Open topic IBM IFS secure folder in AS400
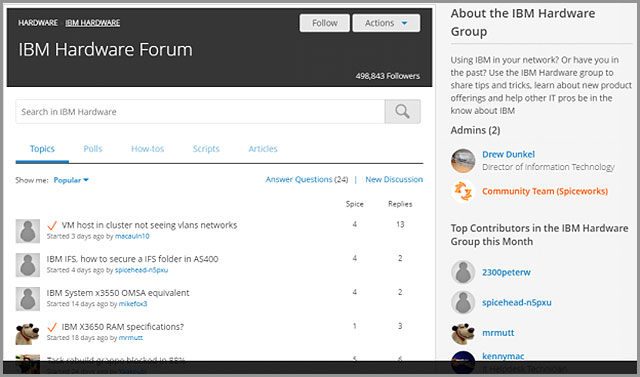 pos(132,259)
